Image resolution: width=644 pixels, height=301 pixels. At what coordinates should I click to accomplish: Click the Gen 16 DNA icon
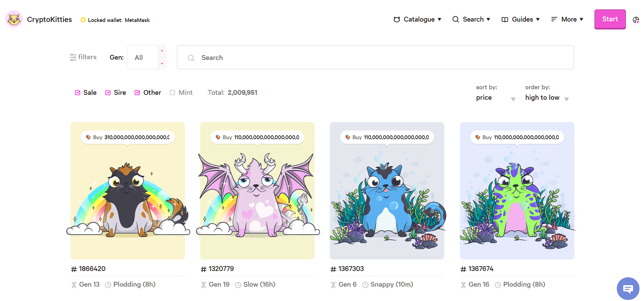pyautogui.click(x=463, y=285)
